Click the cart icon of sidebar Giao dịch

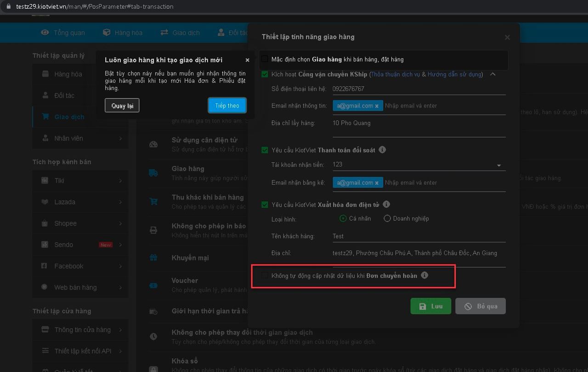coord(45,116)
